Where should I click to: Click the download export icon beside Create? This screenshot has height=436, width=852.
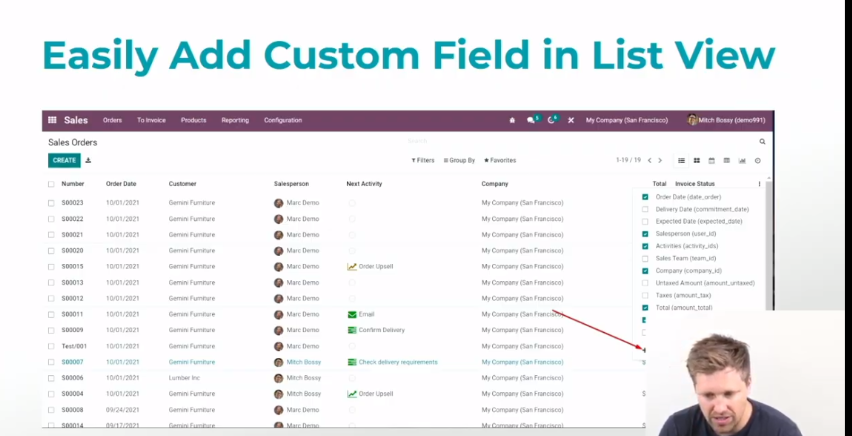(88, 160)
